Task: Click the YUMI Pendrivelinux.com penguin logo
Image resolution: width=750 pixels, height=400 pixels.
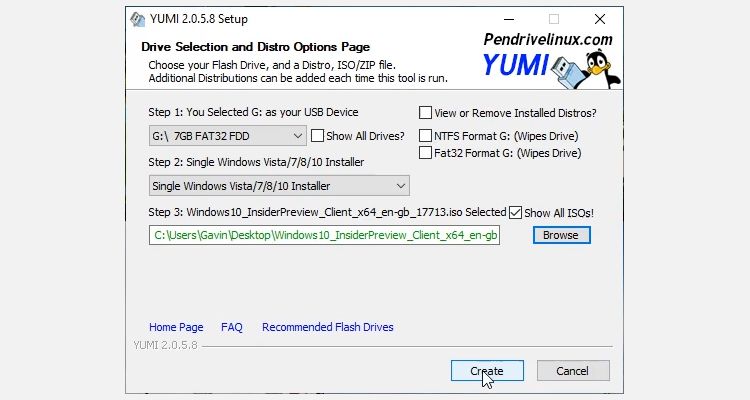Action: [x=551, y=60]
